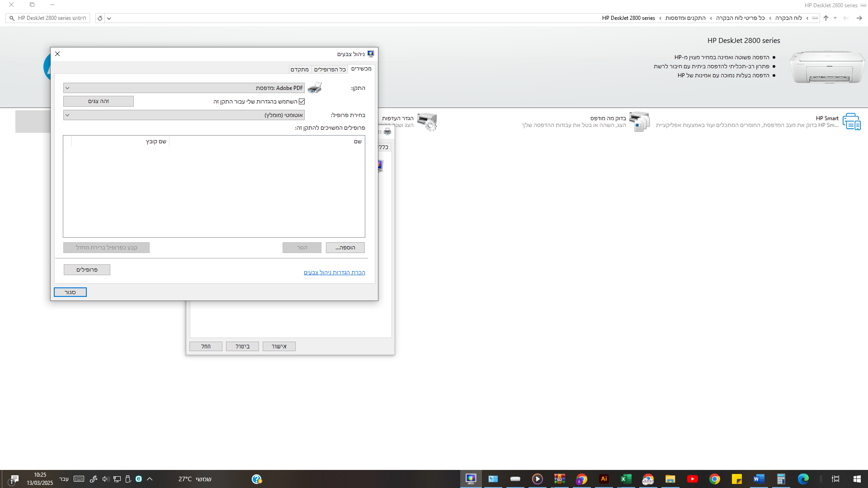Open the Calculator taskbar icon
This screenshot has width=868, height=488.
[781, 479]
